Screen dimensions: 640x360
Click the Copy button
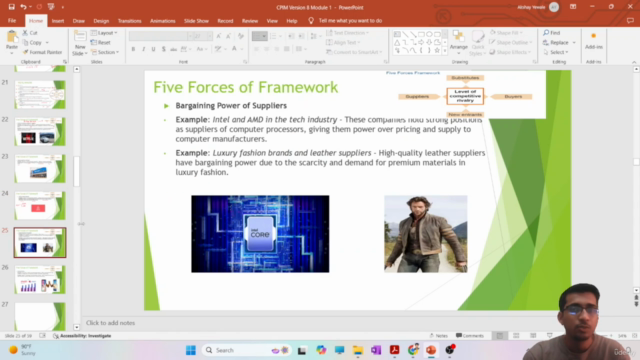tap(33, 42)
